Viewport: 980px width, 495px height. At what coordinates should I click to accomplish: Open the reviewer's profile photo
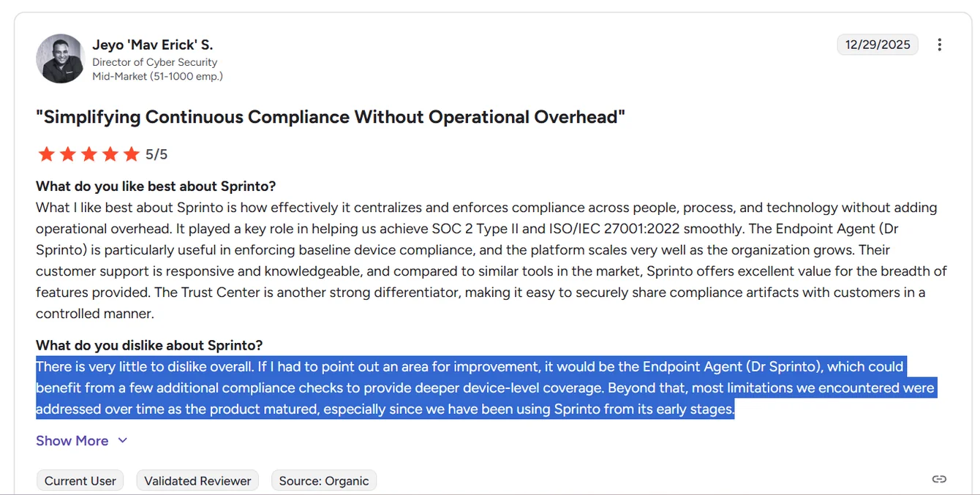click(x=61, y=58)
